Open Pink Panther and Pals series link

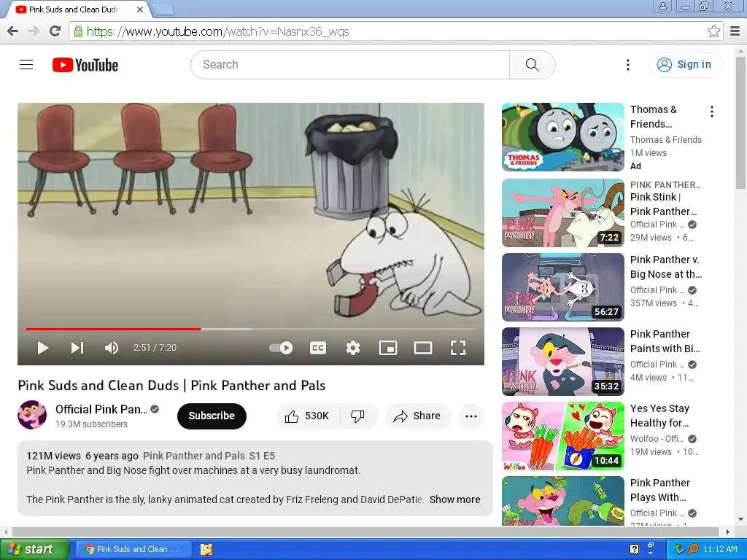[x=209, y=456]
